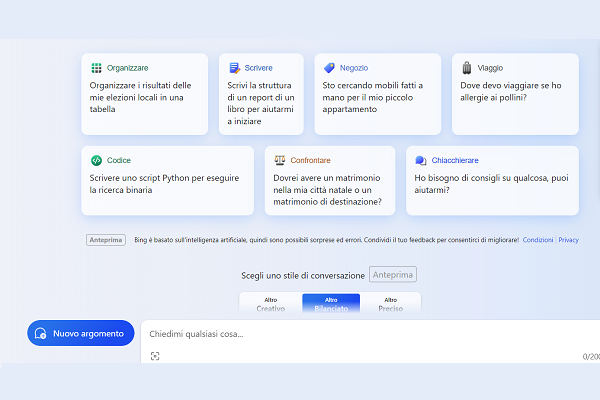Choose the local elections table suggestion
This screenshot has width=600, height=400.
click(x=145, y=94)
